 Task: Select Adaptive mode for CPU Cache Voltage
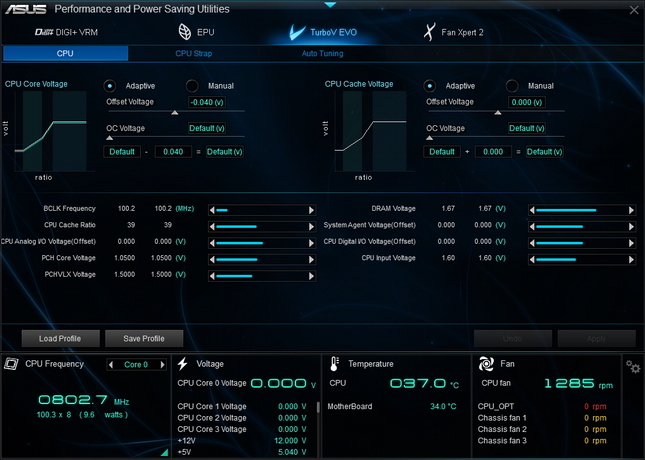click(429, 86)
